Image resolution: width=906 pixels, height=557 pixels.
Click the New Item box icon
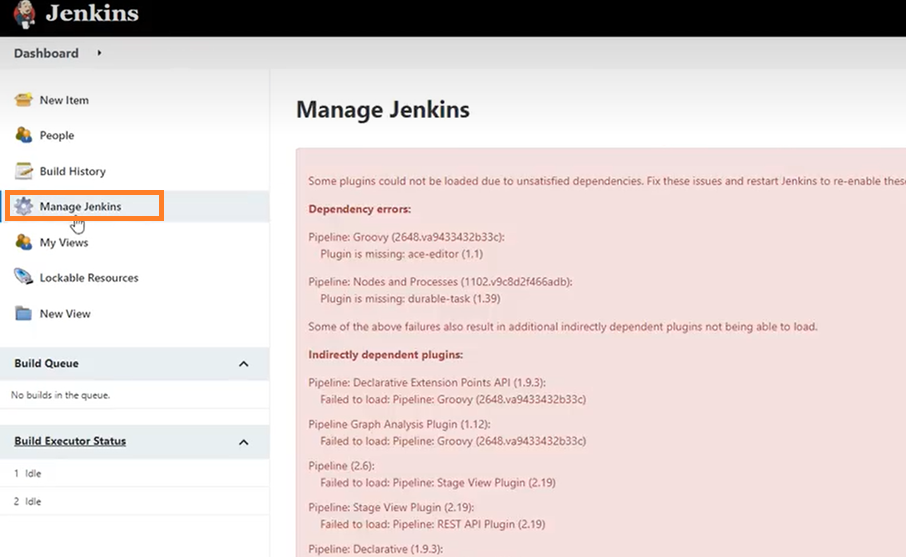click(24, 100)
